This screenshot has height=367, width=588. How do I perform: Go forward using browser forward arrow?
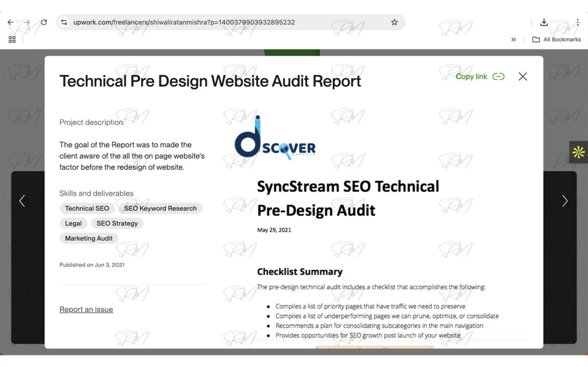pyautogui.click(x=26, y=22)
